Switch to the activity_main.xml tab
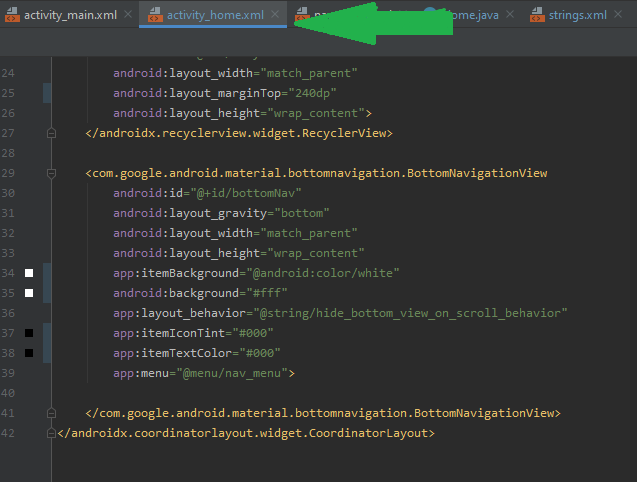Viewport: 637px width, 482px height. point(70,15)
